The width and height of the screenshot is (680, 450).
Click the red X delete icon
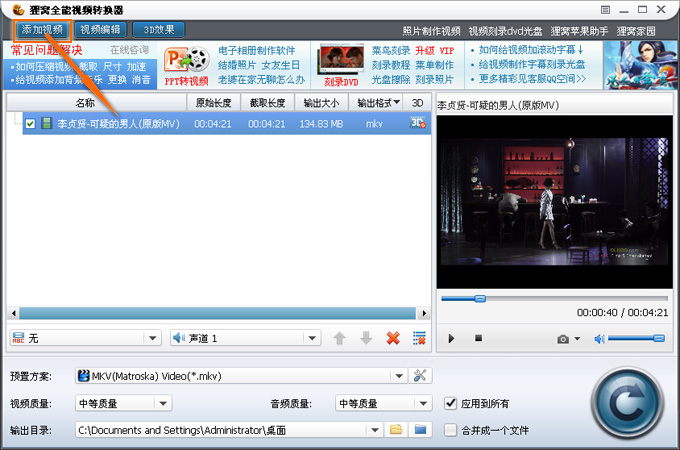[393, 338]
